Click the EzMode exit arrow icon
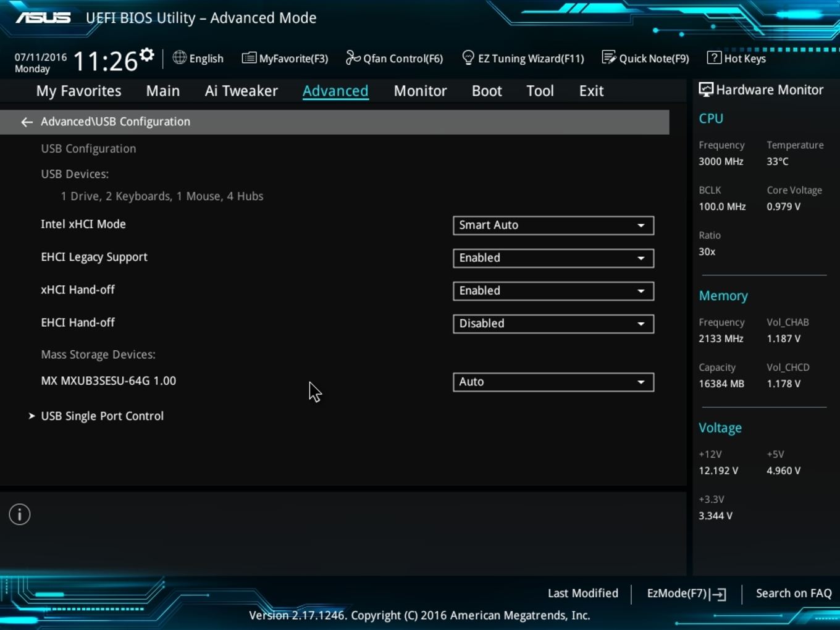Screen dimensions: 840x630 point(718,594)
